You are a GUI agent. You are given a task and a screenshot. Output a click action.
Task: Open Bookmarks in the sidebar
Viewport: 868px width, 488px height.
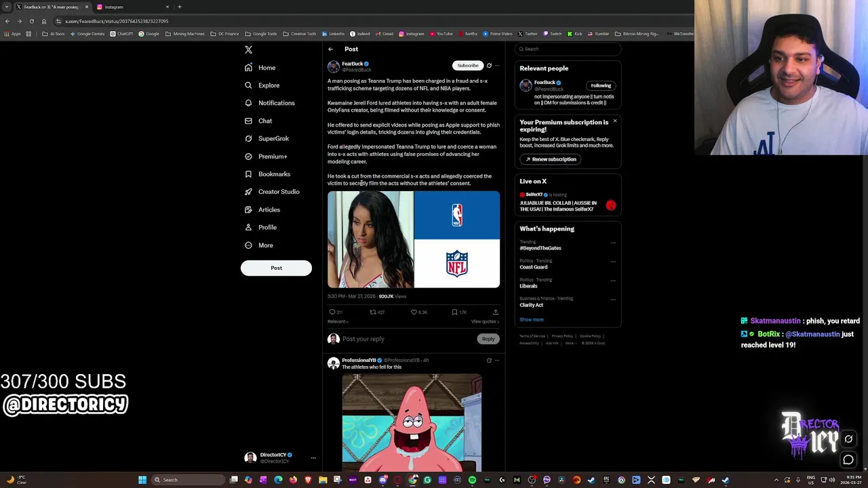268,174
